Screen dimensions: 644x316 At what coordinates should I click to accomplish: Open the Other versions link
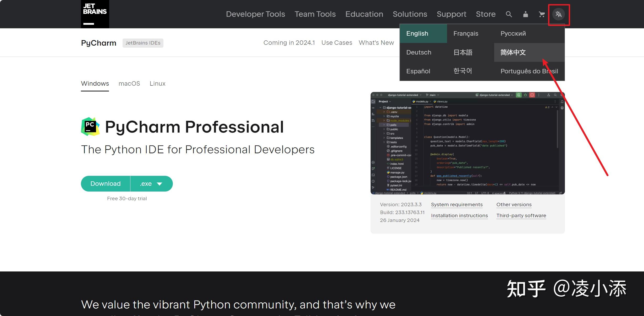coord(514,205)
